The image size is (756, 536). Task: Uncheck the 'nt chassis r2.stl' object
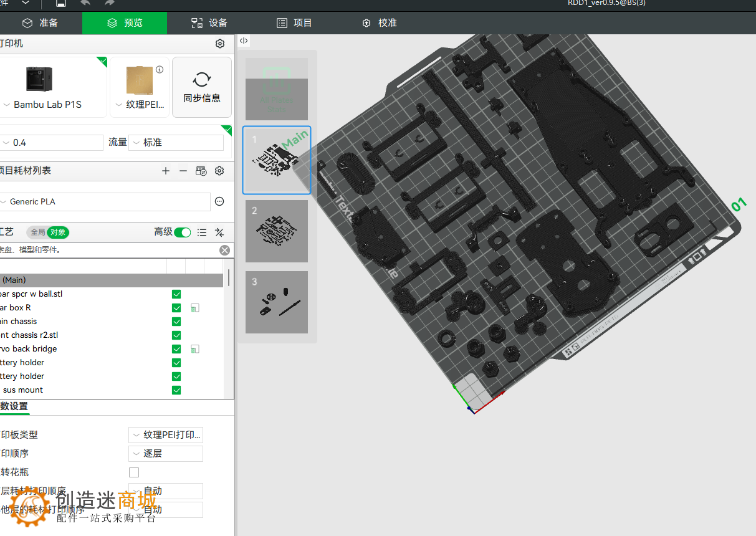coord(176,335)
